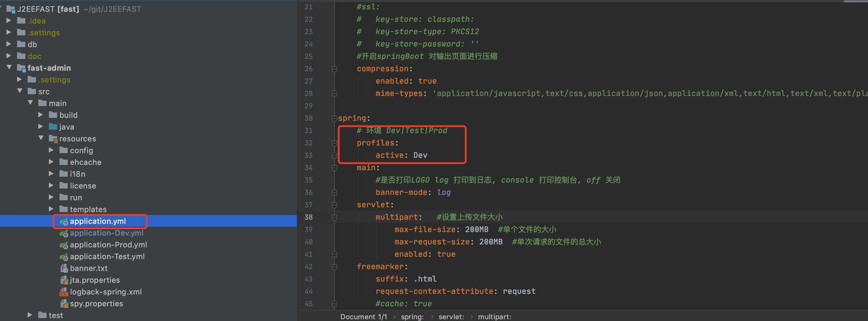Fold the servlet block at line 37

(334, 205)
